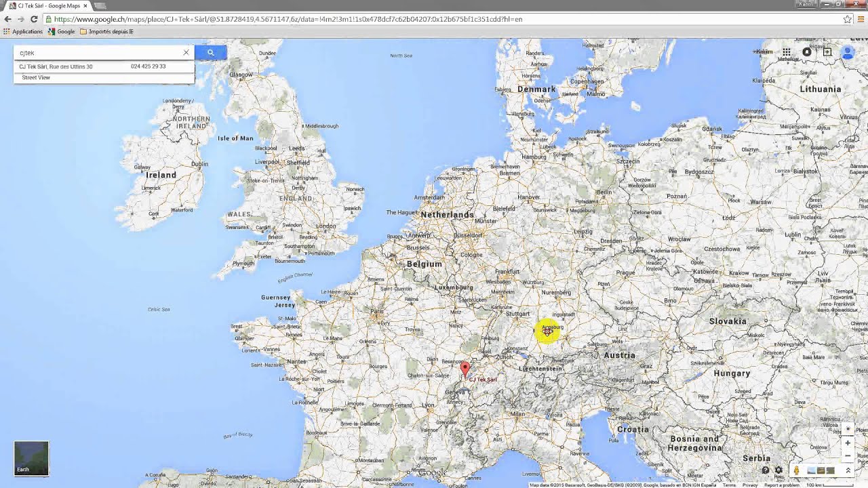868x488 pixels.
Task: Click the Ireland country label
Action: point(161,175)
